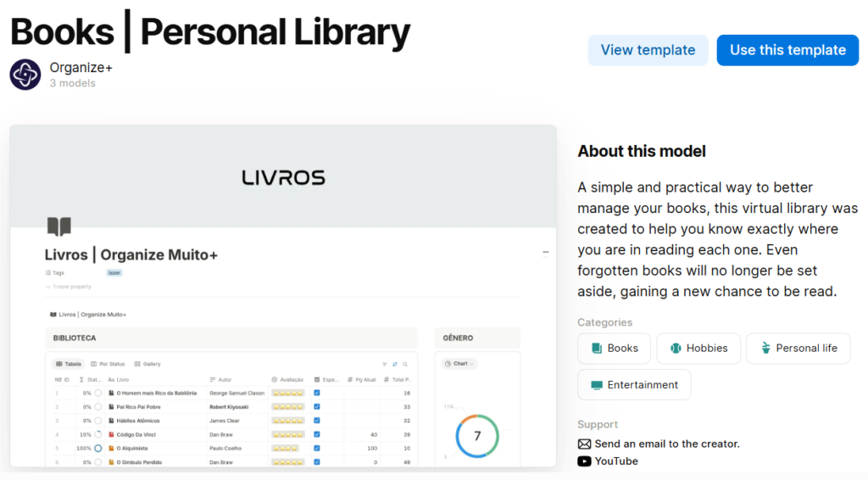
Task: Click the small book icon in the Livros breadcrumb
Action: (53, 315)
